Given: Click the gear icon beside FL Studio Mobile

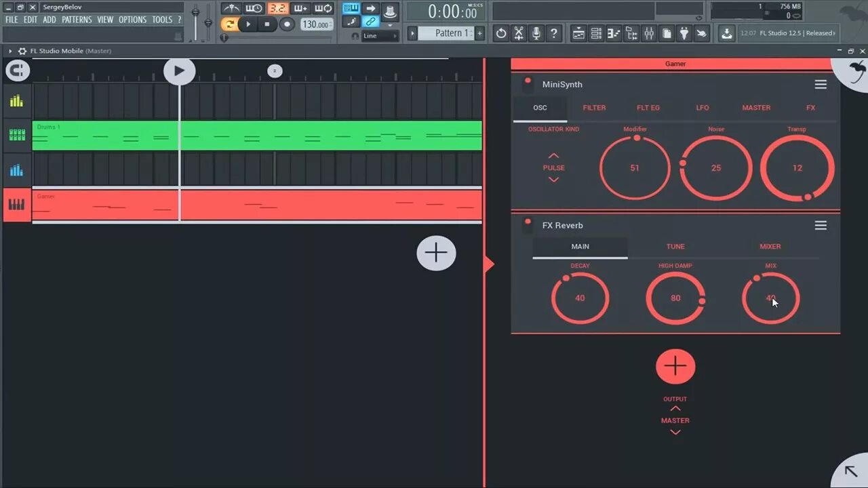Looking at the screenshot, I should [x=22, y=51].
